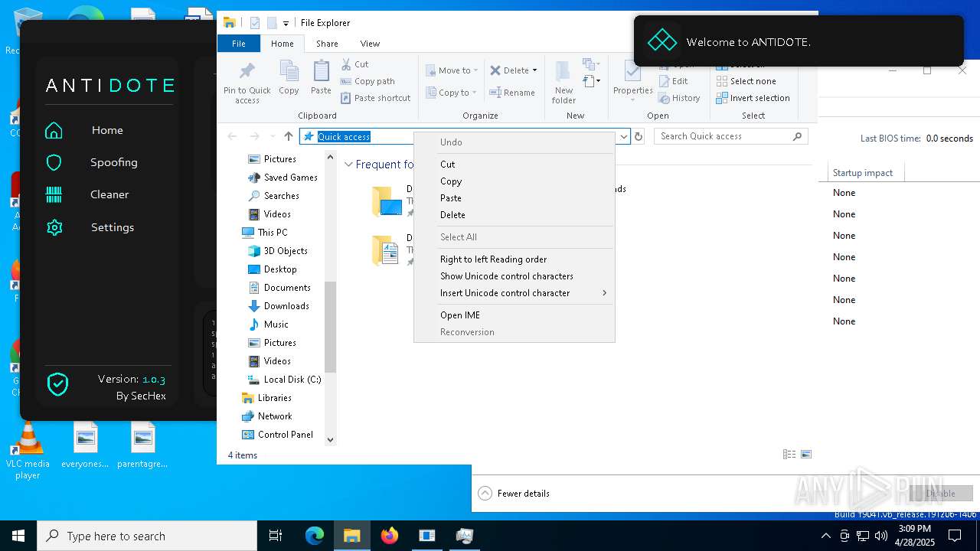
Task: Open the Windows Start menu
Action: click(18, 536)
